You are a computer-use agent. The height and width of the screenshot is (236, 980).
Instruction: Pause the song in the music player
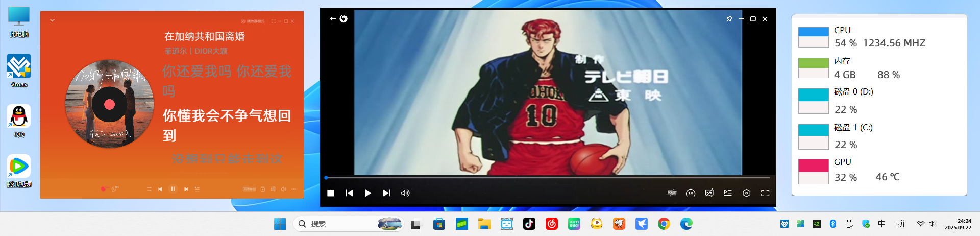[x=173, y=189]
